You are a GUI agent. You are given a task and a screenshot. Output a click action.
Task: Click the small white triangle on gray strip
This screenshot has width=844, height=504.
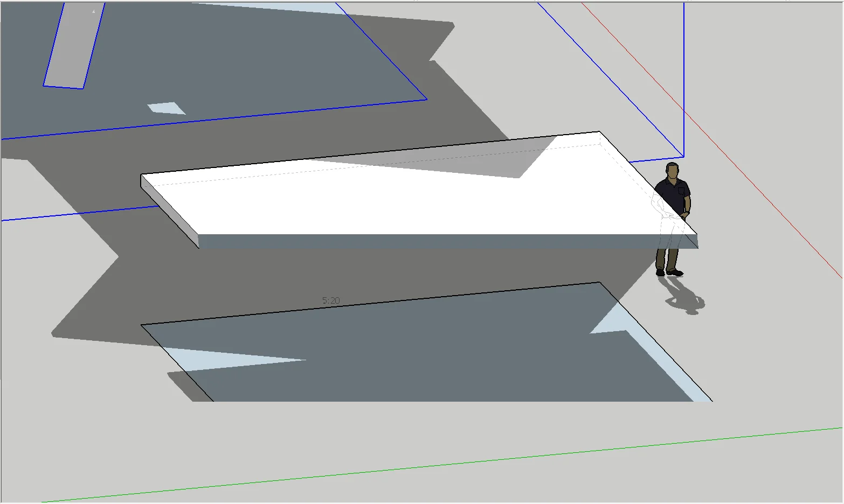pyautogui.click(x=94, y=11)
